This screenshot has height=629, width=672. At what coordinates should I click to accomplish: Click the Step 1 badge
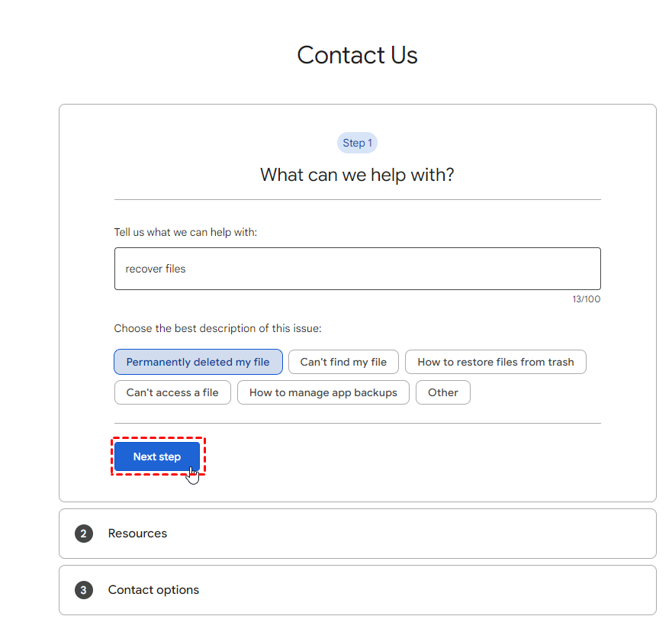pyautogui.click(x=357, y=143)
